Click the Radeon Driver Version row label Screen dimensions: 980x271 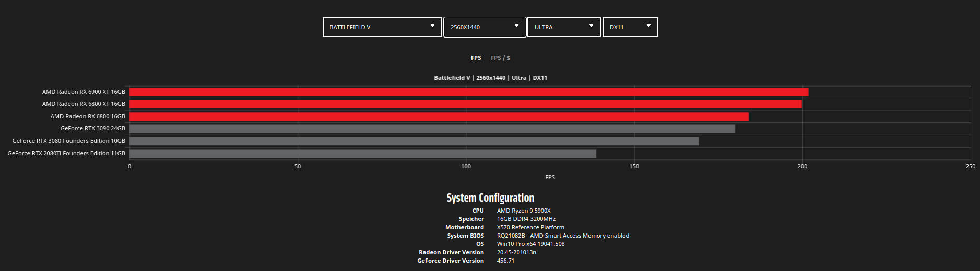click(x=452, y=252)
